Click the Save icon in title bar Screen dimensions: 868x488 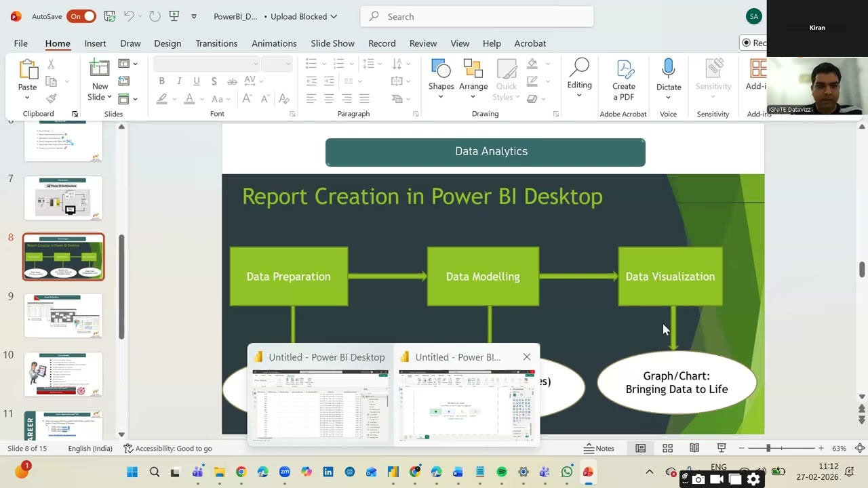[x=109, y=16]
